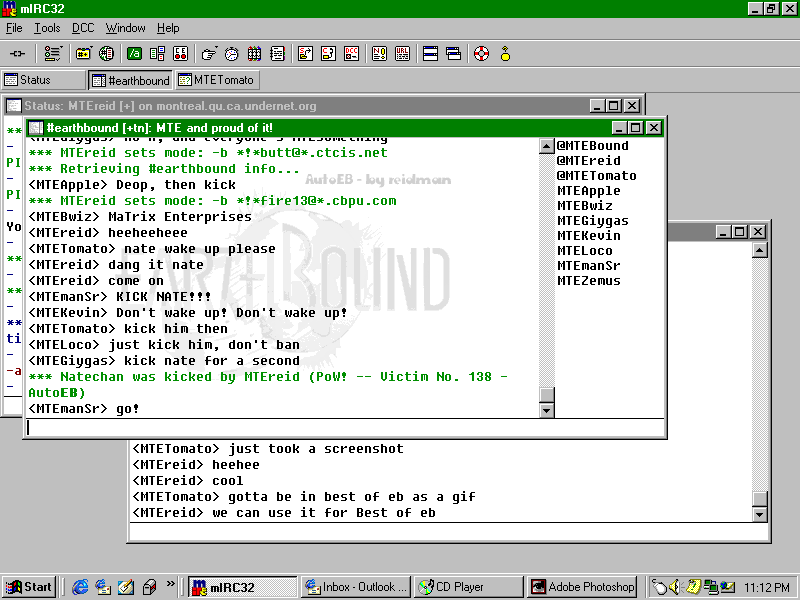Select MTEApple in the nick list

pyautogui.click(x=588, y=191)
